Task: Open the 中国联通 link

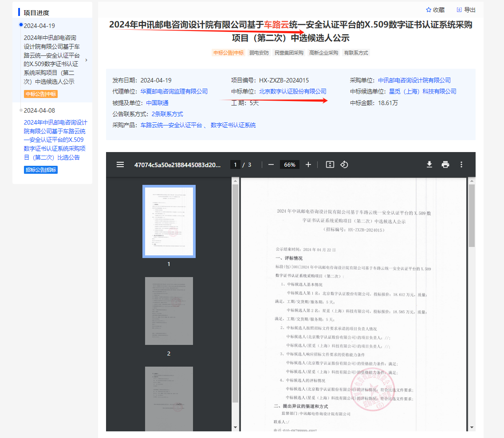Action: (x=157, y=103)
